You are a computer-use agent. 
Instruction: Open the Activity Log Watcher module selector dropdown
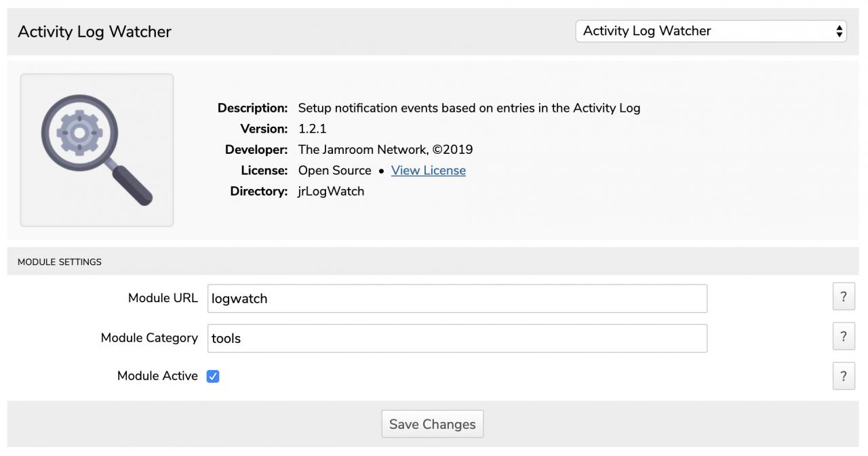711,31
